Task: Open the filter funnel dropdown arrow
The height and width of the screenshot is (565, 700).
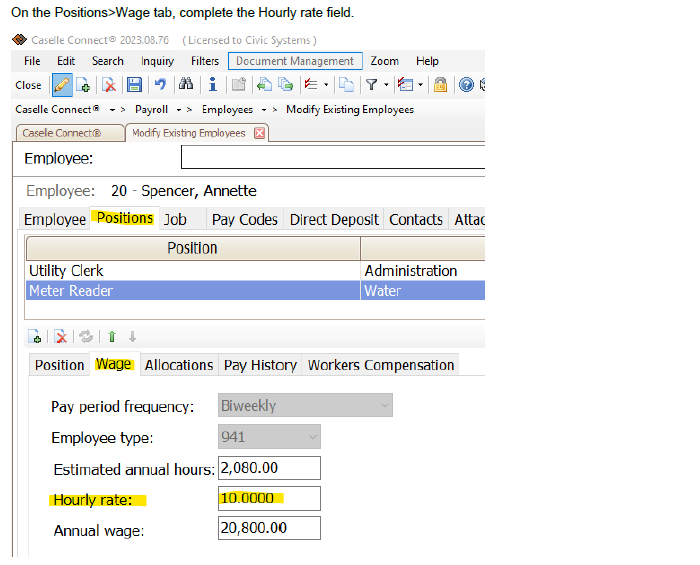Action: (x=386, y=85)
